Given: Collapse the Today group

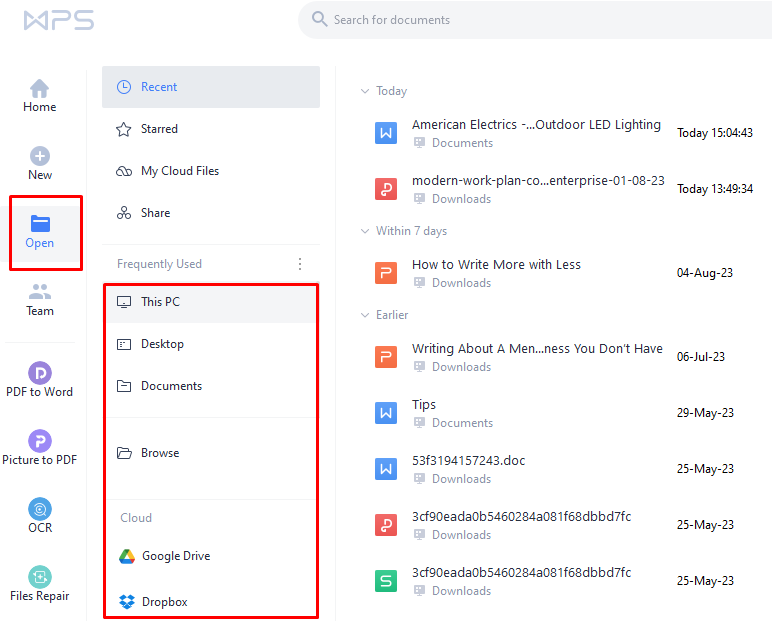Looking at the screenshot, I should [365, 91].
